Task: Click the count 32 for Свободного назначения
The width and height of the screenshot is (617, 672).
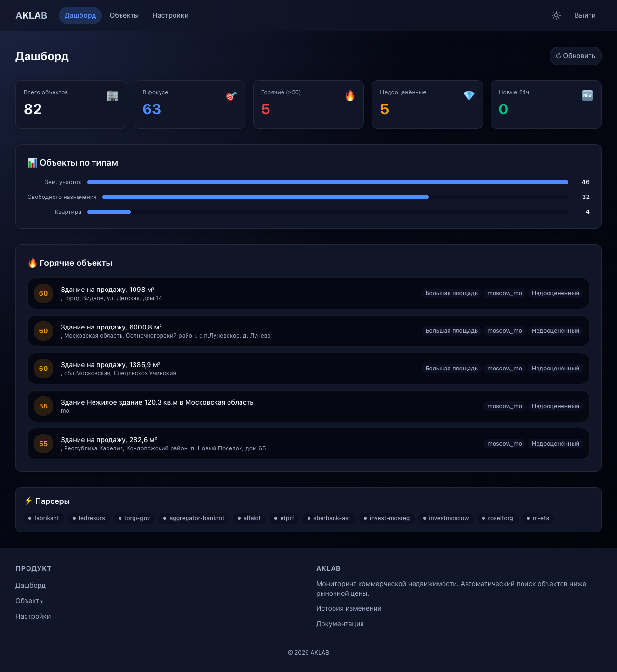Action: tap(586, 197)
